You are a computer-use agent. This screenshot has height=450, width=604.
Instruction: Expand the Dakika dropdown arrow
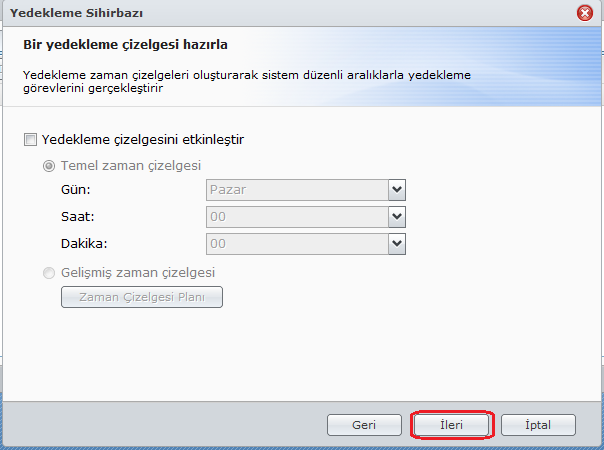pos(396,243)
